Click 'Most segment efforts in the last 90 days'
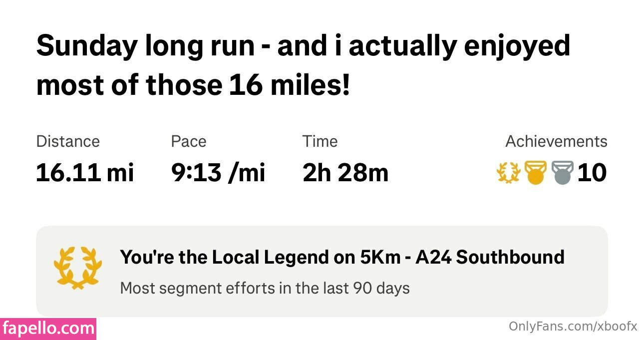 pos(265,288)
